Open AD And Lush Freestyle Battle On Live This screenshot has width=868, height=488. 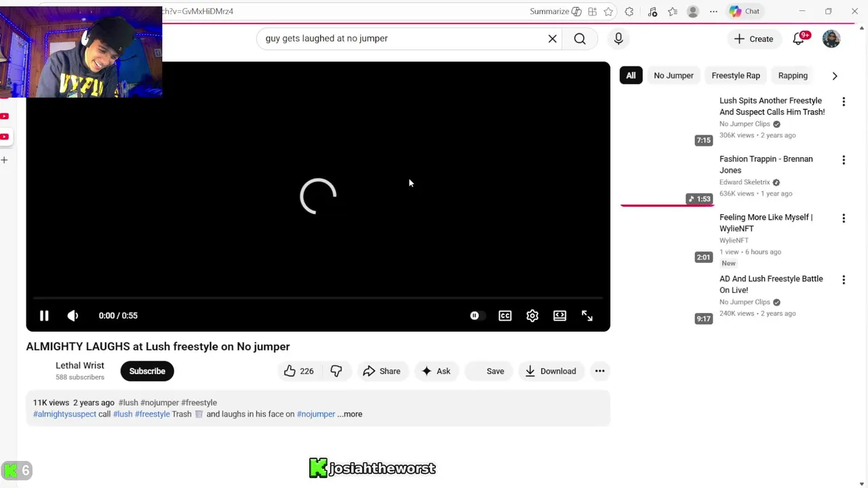pyautogui.click(x=771, y=284)
